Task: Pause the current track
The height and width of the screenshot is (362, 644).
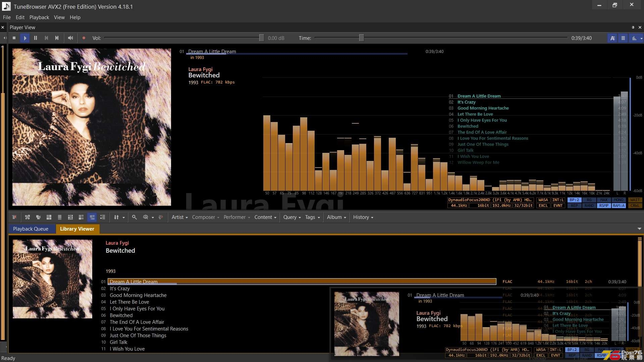Action: [x=36, y=38]
